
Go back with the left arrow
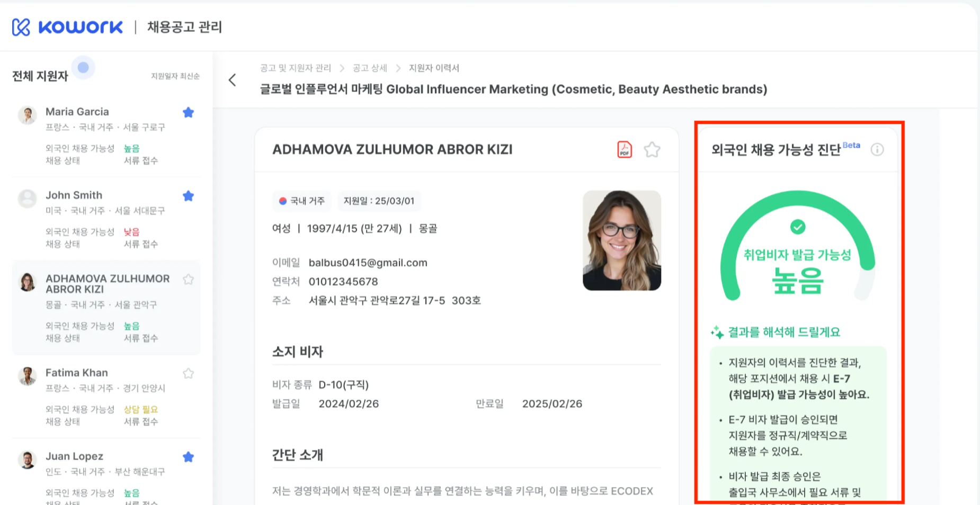pos(232,80)
